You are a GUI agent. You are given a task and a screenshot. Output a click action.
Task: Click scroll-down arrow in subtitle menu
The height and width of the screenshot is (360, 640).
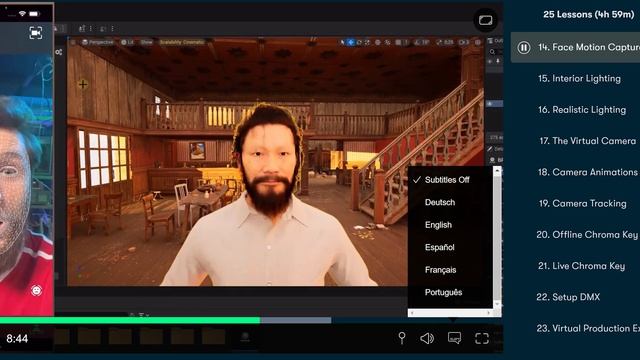point(497,304)
